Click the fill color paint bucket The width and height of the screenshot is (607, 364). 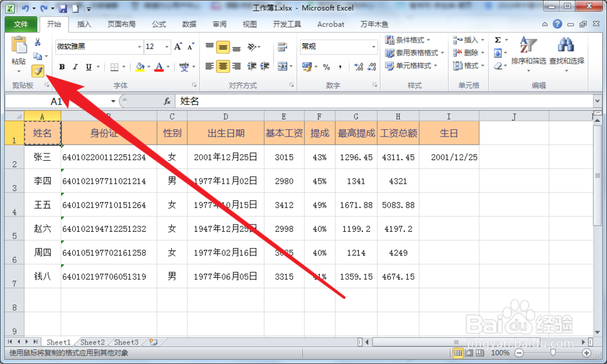140,67
